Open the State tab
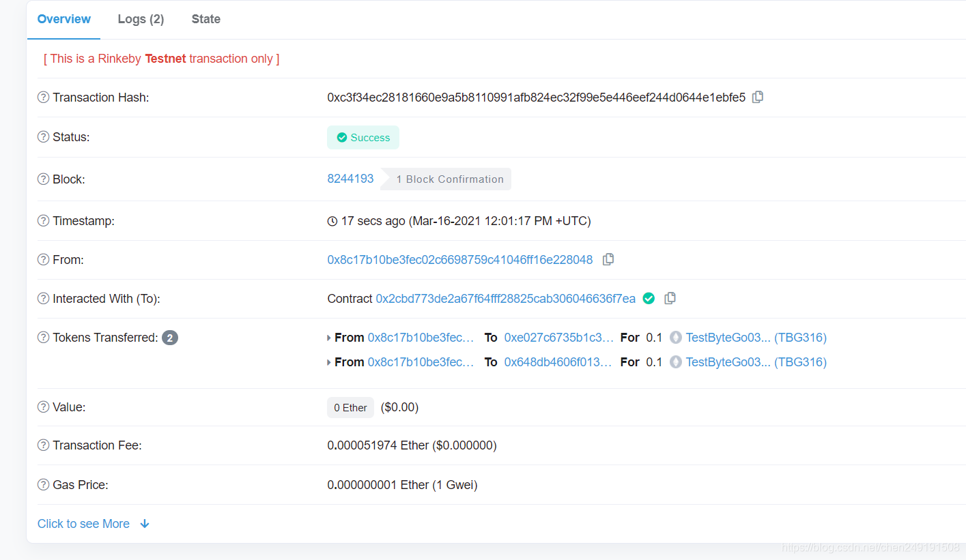 click(206, 19)
